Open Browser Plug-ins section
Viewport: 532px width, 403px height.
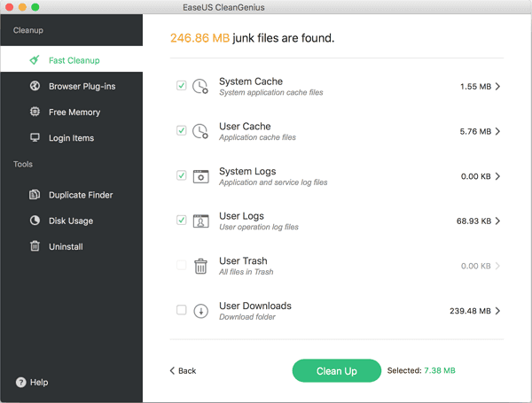(x=82, y=86)
